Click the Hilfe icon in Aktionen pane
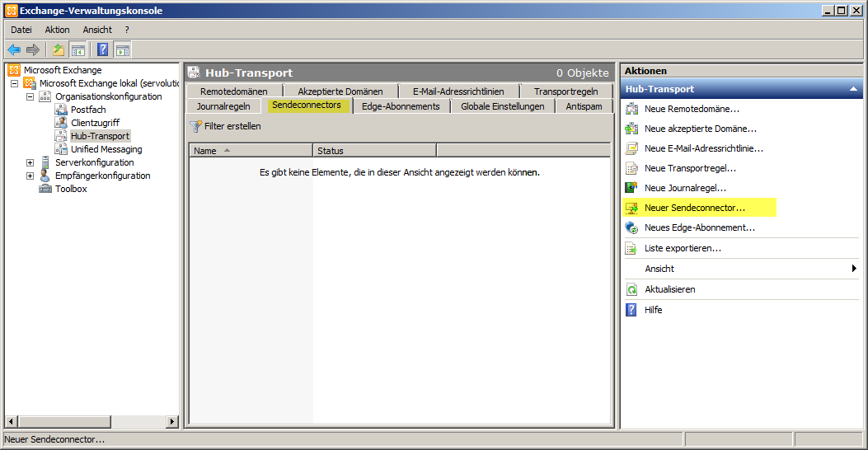868x450 pixels. click(631, 310)
